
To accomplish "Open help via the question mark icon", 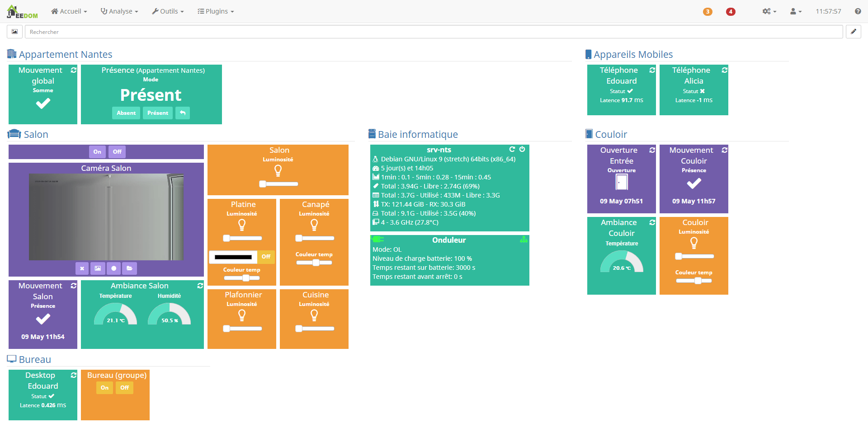I will pyautogui.click(x=858, y=11).
